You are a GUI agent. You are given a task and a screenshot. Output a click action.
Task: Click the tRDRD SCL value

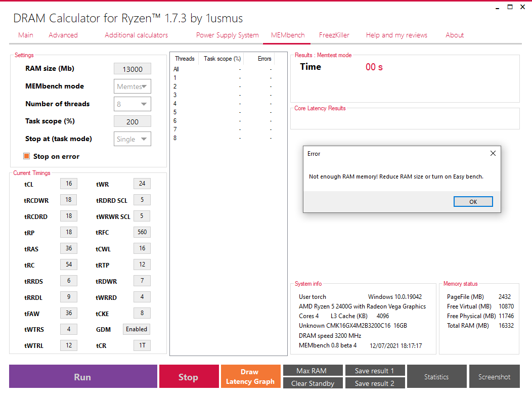click(x=142, y=200)
